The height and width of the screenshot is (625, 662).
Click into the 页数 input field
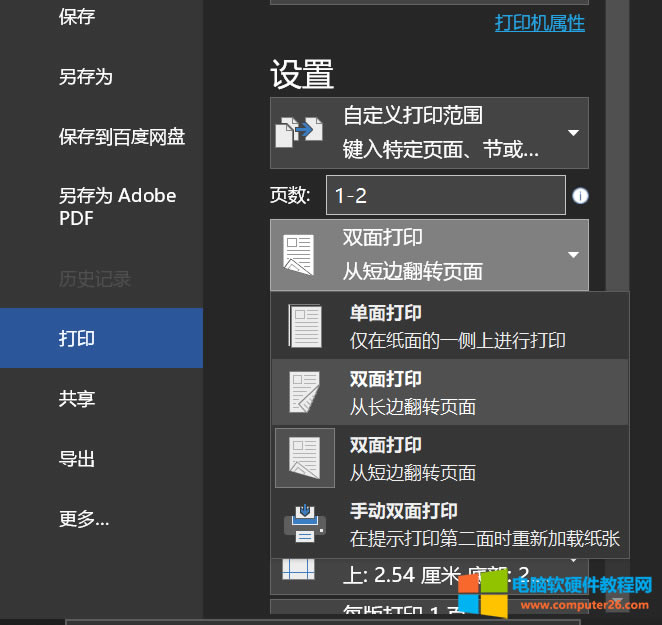point(445,196)
